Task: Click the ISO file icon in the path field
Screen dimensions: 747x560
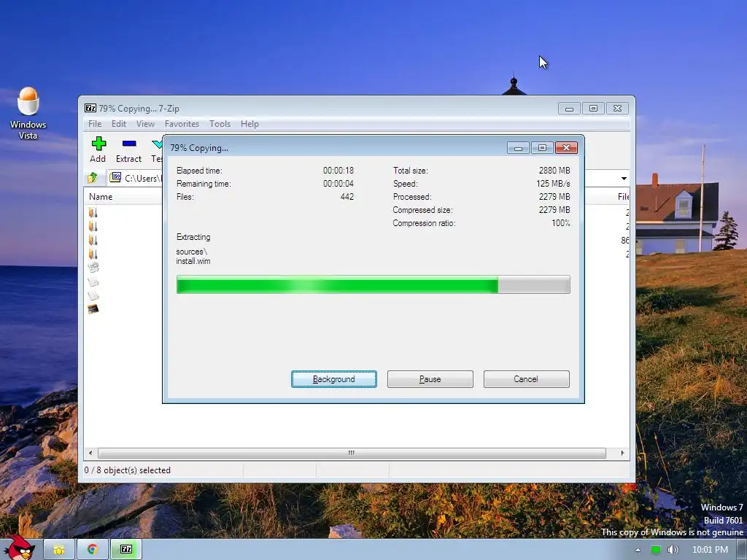Action: [x=115, y=178]
